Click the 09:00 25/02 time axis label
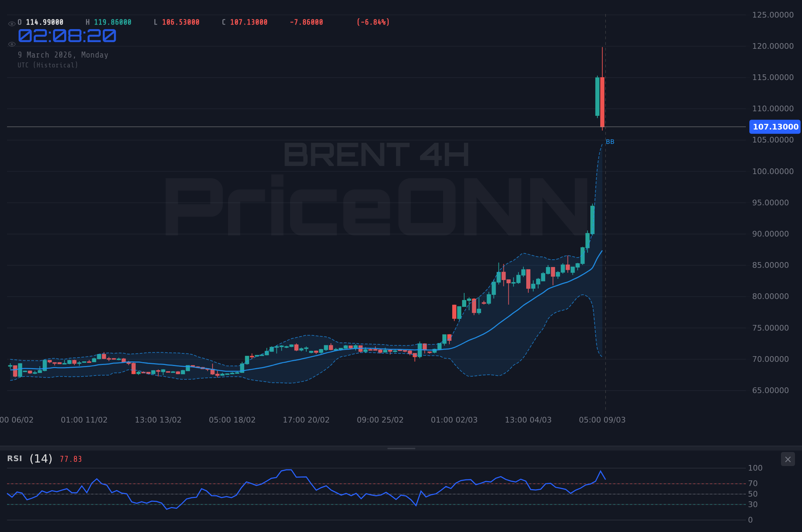The image size is (802, 532). [x=380, y=420]
